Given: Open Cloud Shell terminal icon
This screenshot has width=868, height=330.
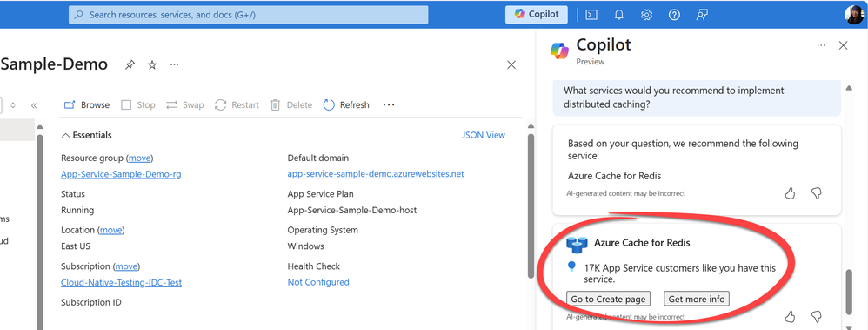Looking at the screenshot, I should 591,15.
